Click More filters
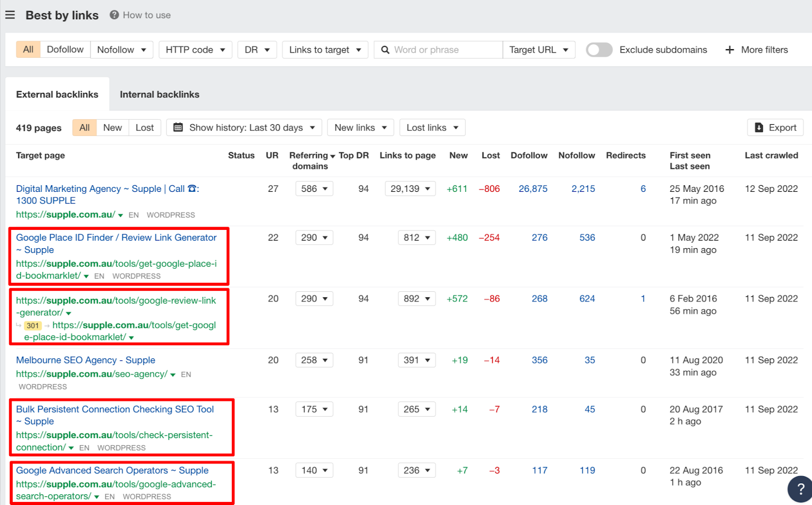The width and height of the screenshot is (812, 505). pos(757,50)
